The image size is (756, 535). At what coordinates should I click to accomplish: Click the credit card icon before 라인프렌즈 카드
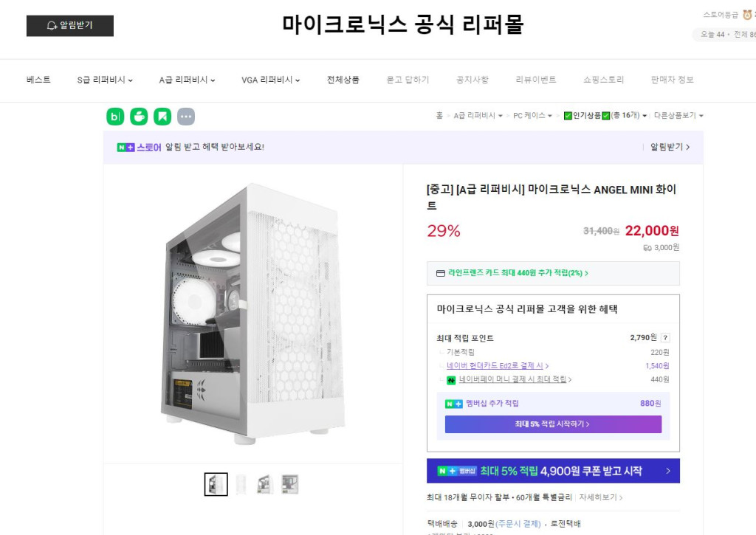pos(441,273)
